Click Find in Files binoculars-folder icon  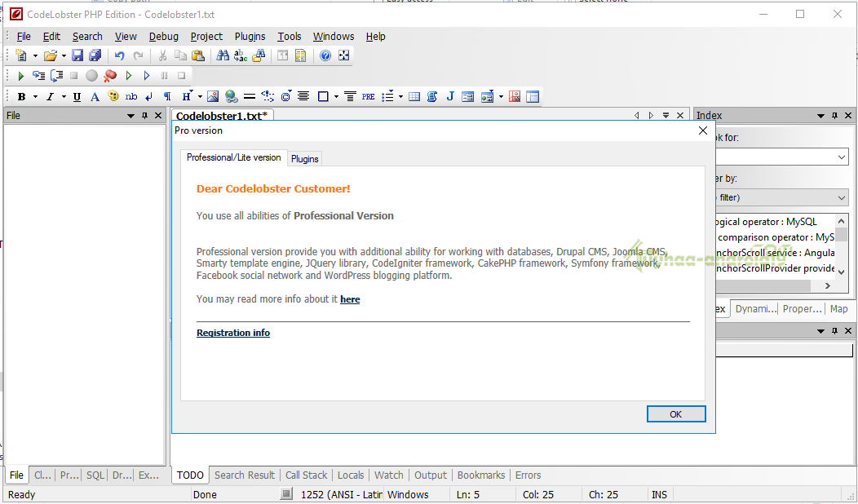point(259,55)
